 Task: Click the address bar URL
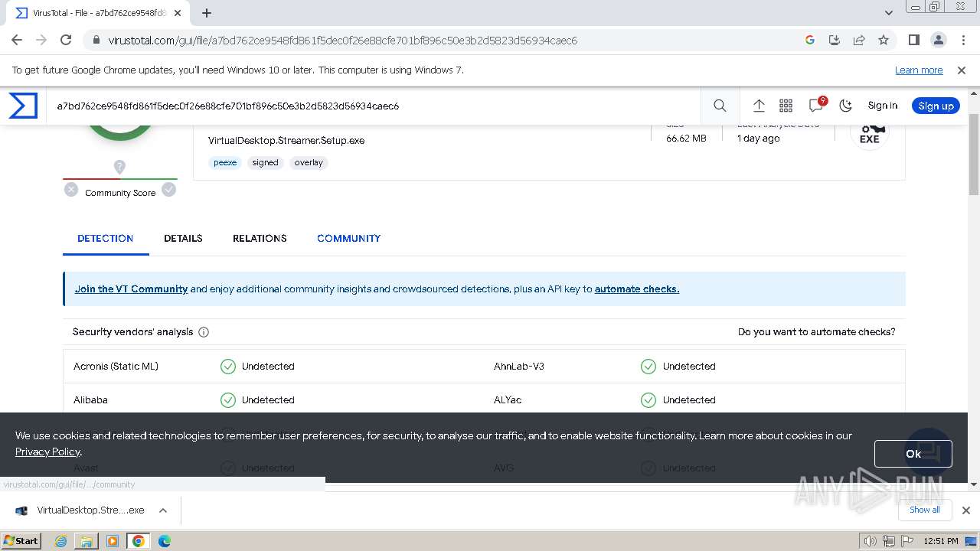coord(343,41)
